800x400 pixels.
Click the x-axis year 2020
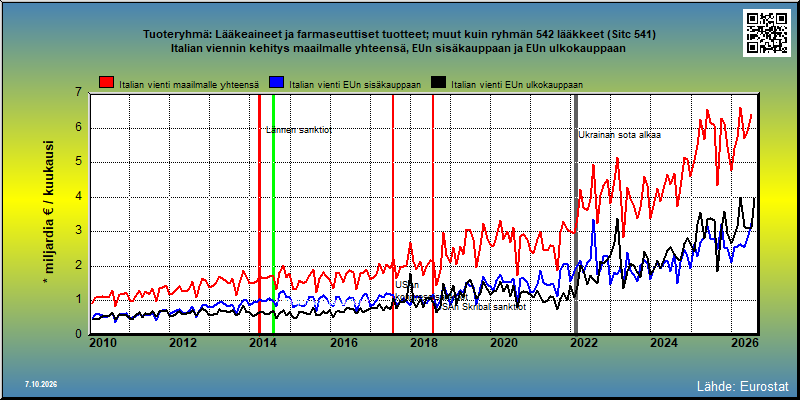point(504,342)
